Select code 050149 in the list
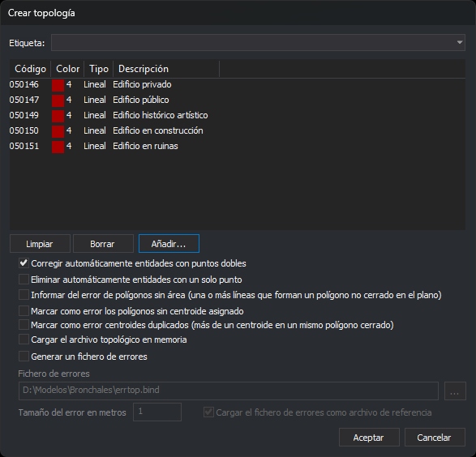The width and height of the screenshot is (476, 457). click(x=24, y=115)
